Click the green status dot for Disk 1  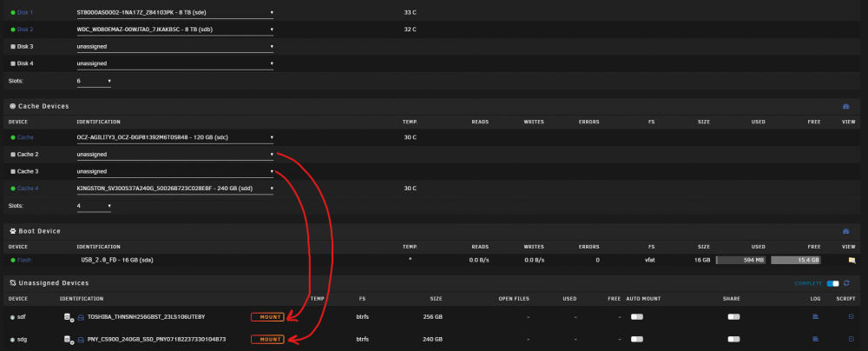coord(13,12)
